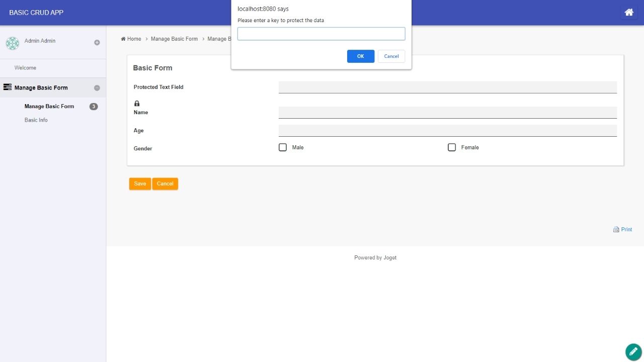Tick the Female gender checkbox
Image resolution: width=644 pixels, height=362 pixels.
click(x=452, y=147)
